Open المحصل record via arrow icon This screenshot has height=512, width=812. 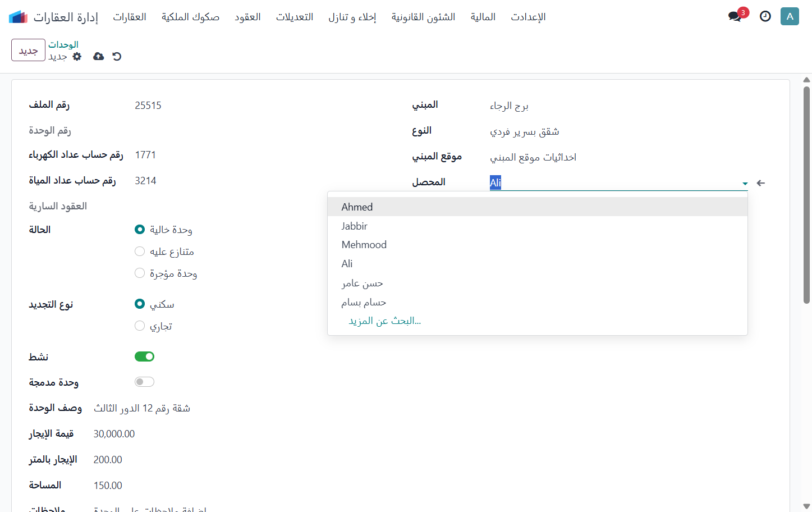point(760,183)
